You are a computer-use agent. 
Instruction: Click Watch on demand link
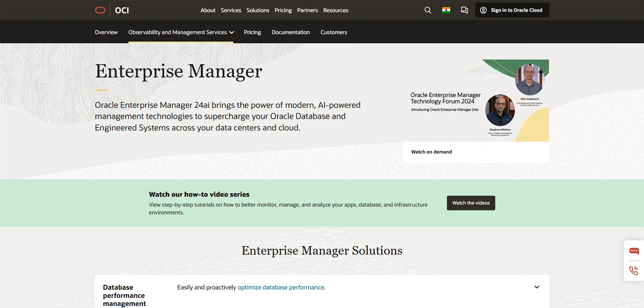(x=431, y=152)
